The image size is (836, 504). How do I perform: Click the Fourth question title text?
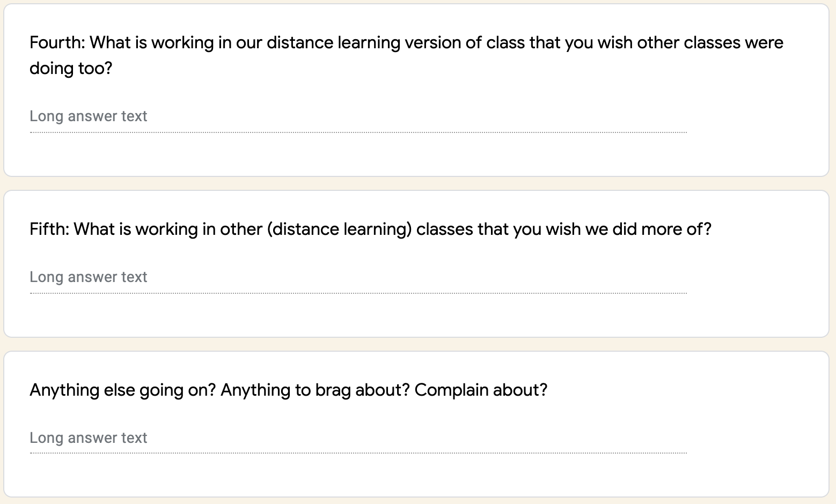(x=406, y=43)
